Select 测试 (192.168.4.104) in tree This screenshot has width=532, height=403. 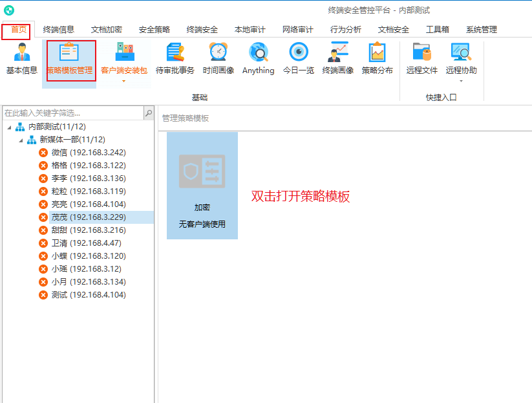point(89,295)
